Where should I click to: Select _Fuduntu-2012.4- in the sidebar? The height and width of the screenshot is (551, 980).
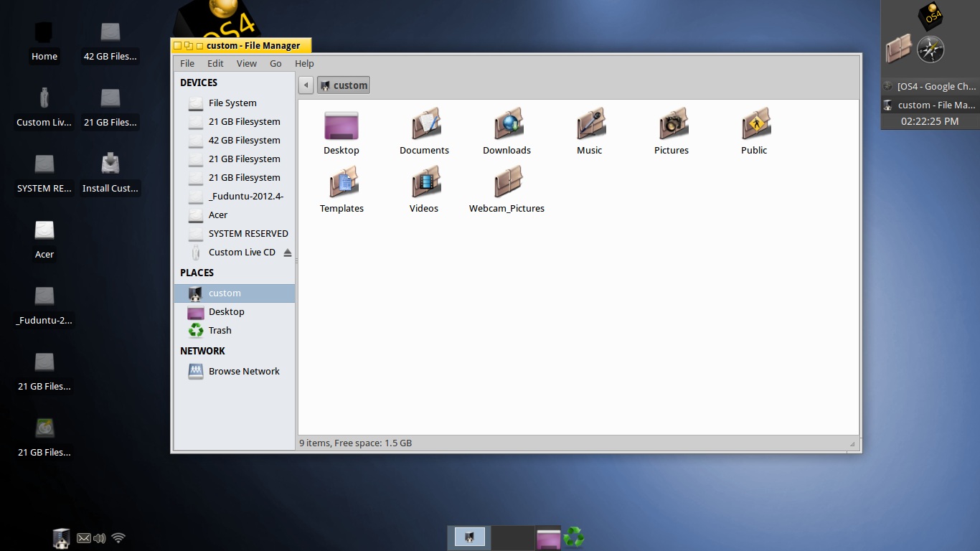tap(235, 197)
